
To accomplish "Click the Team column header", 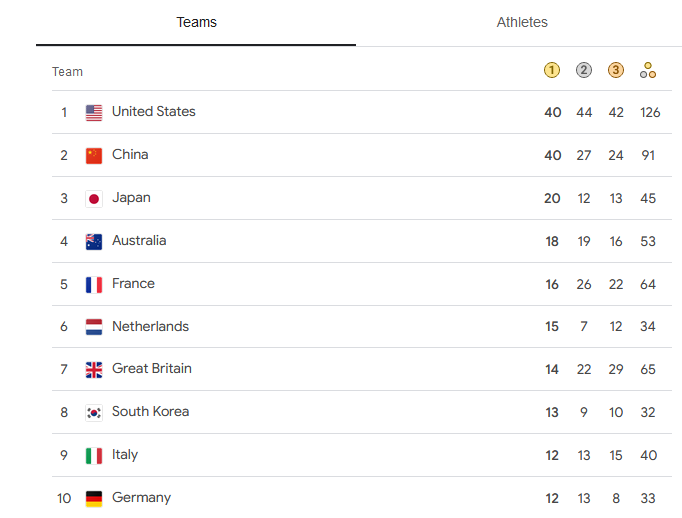I will click(68, 72).
